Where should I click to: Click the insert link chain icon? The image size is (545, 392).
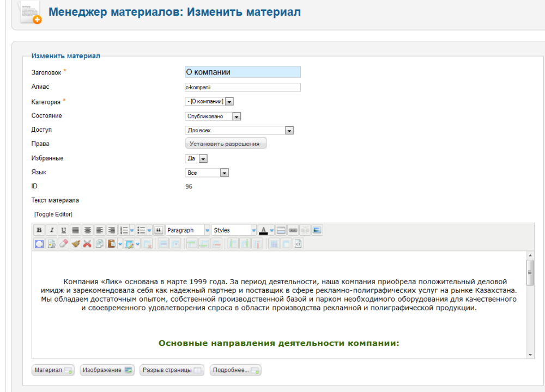click(x=293, y=230)
